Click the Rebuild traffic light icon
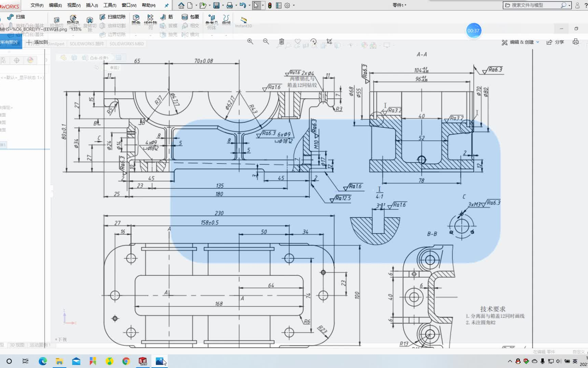Image resolution: width=588 pixels, height=368 pixels. tap(270, 5)
